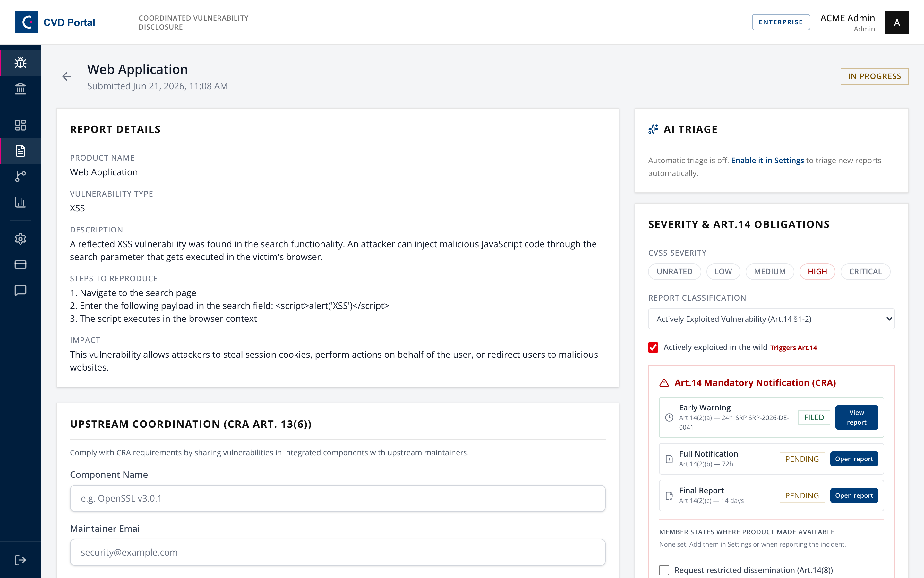Set CVSS severity to Unrated
The height and width of the screenshot is (578, 924).
[675, 271]
